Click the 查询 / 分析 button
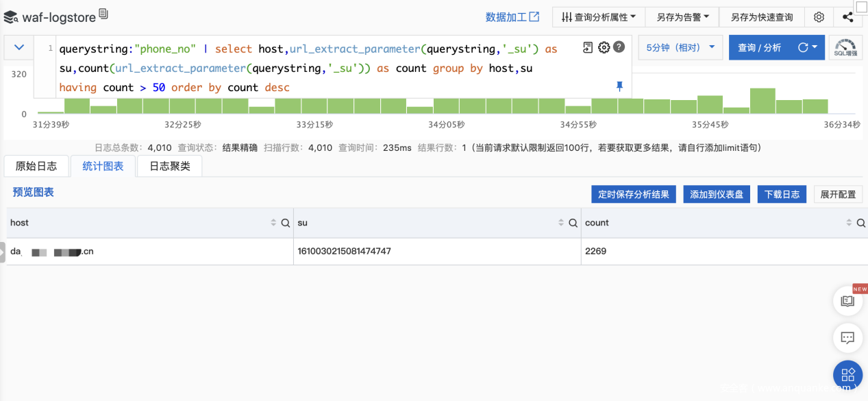This screenshot has width=868, height=401. [x=759, y=48]
